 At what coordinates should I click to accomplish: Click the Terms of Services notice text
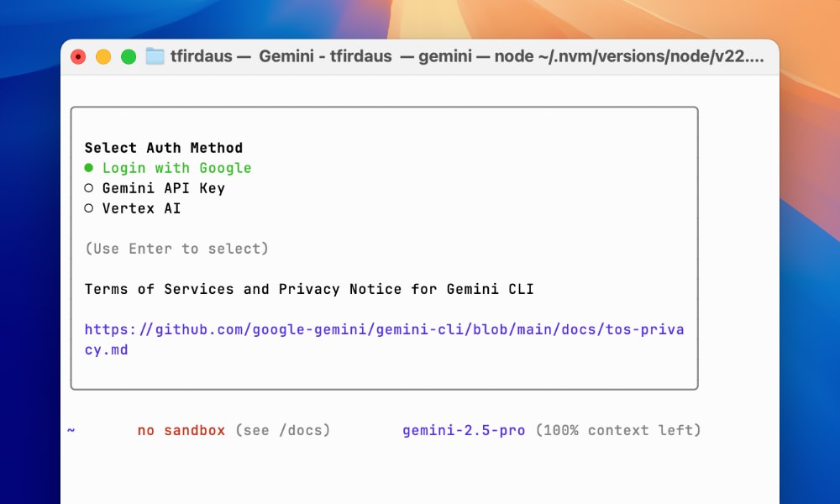pyautogui.click(x=309, y=288)
